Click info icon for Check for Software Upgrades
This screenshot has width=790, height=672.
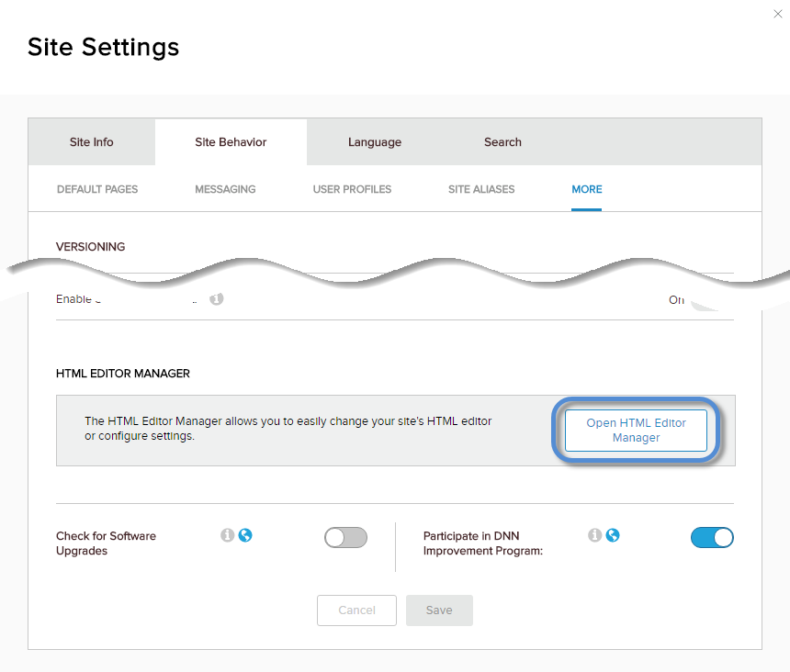pos(227,535)
